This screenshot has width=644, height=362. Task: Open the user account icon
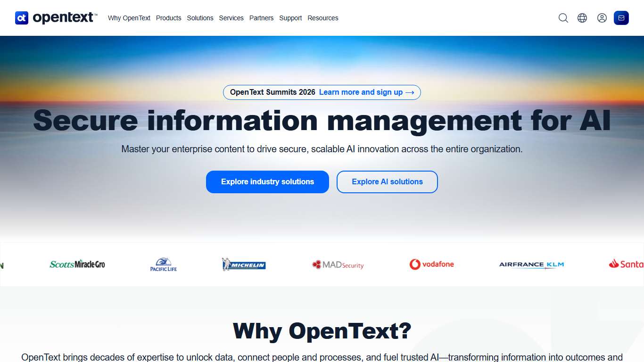click(602, 17)
